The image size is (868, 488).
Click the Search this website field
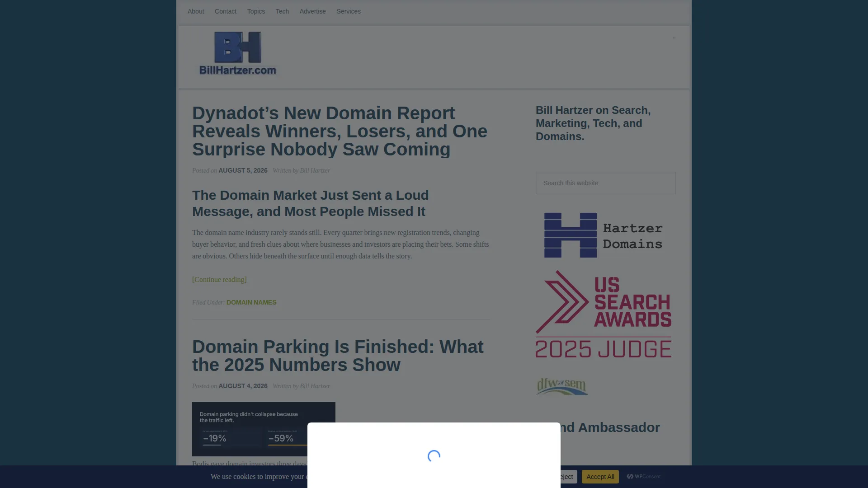coord(605,183)
